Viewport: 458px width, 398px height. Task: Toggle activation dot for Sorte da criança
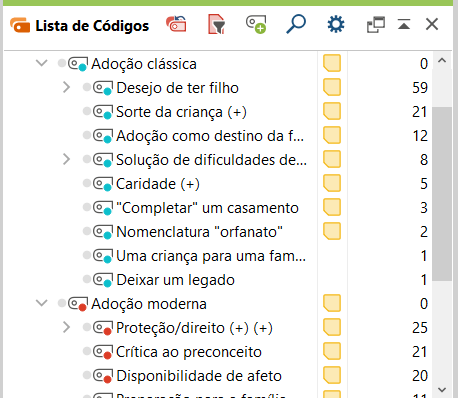point(87,111)
